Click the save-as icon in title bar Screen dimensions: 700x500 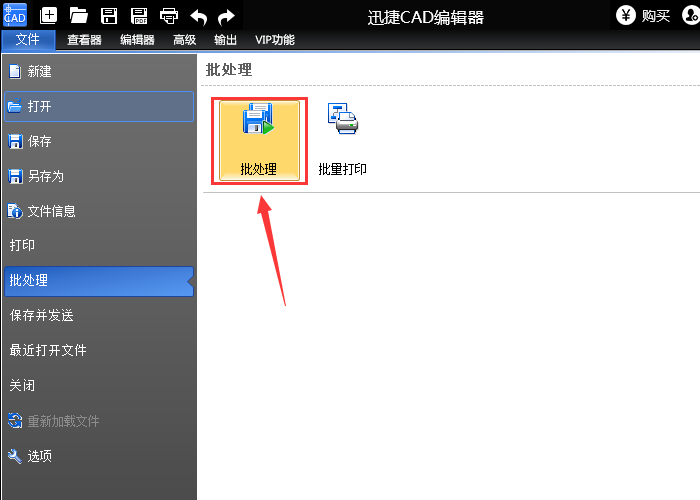(139, 15)
